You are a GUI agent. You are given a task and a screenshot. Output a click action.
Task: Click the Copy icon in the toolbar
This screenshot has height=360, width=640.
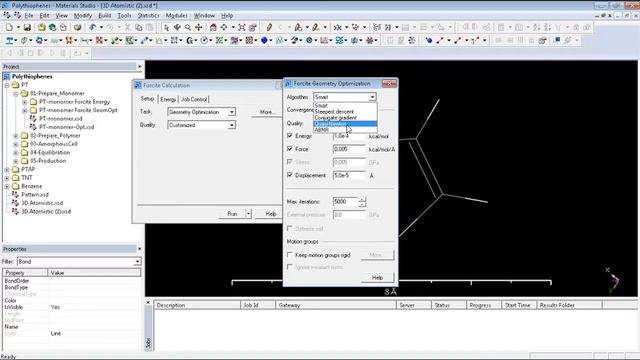click(x=139, y=27)
